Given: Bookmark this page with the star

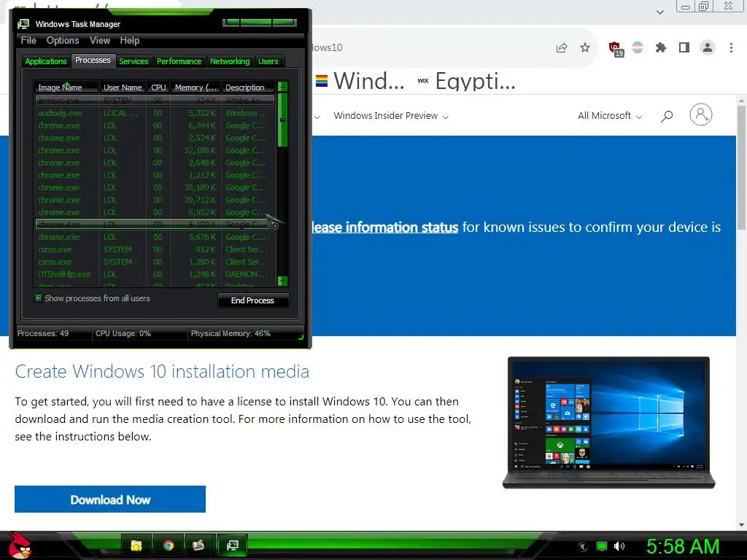Looking at the screenshot, I should pos(585,47).
